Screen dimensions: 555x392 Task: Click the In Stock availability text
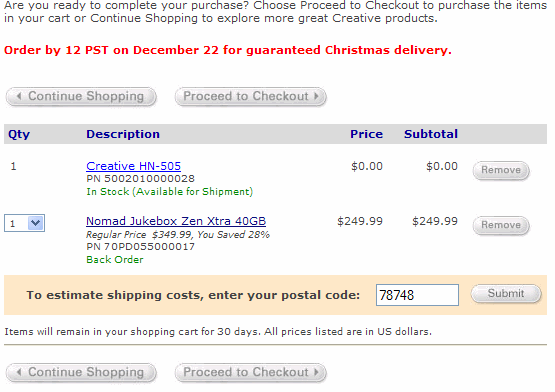[x=170, y=192]
